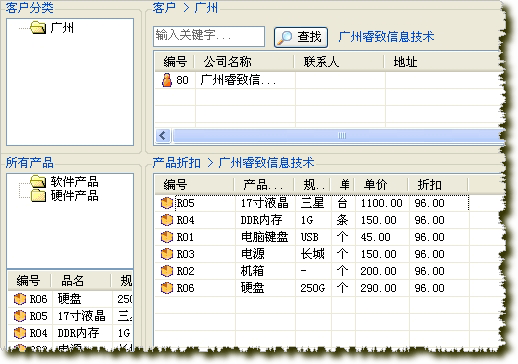Viewport: 518px width, 364px height.
Task: Click the R06 box icon in product list
Action: [20, 299]
